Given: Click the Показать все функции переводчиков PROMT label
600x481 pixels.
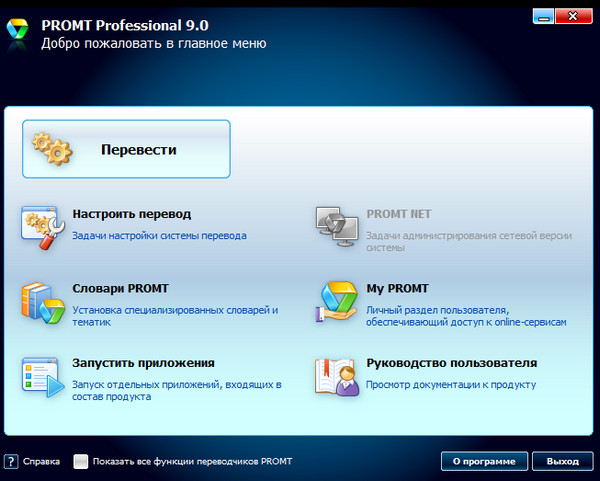Looking at the screenshot, I should 192,461.
